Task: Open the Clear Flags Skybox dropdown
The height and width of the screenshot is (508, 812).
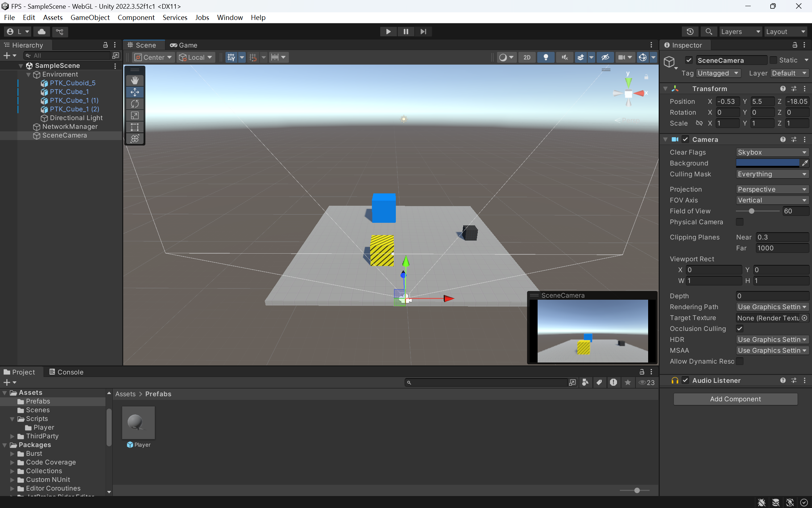Action: (x=772, y=152)
